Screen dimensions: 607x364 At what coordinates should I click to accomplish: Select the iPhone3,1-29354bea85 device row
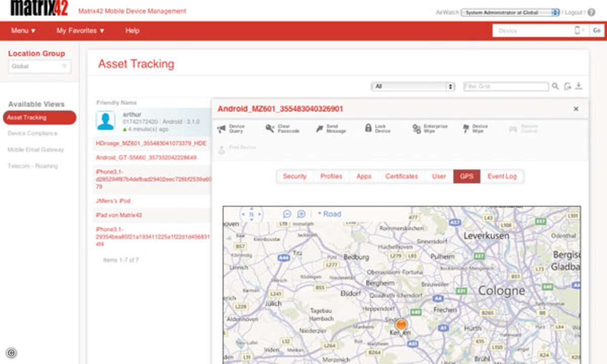pos(152,237)
